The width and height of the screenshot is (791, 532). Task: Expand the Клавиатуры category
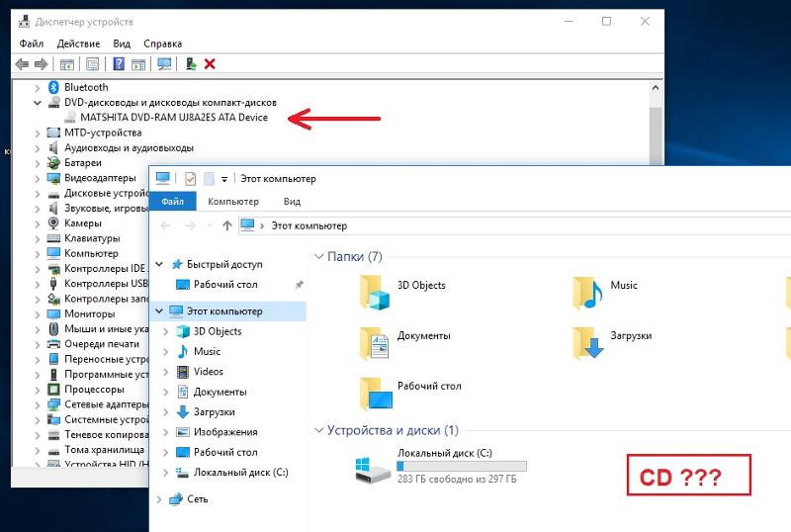coord(38,238)
